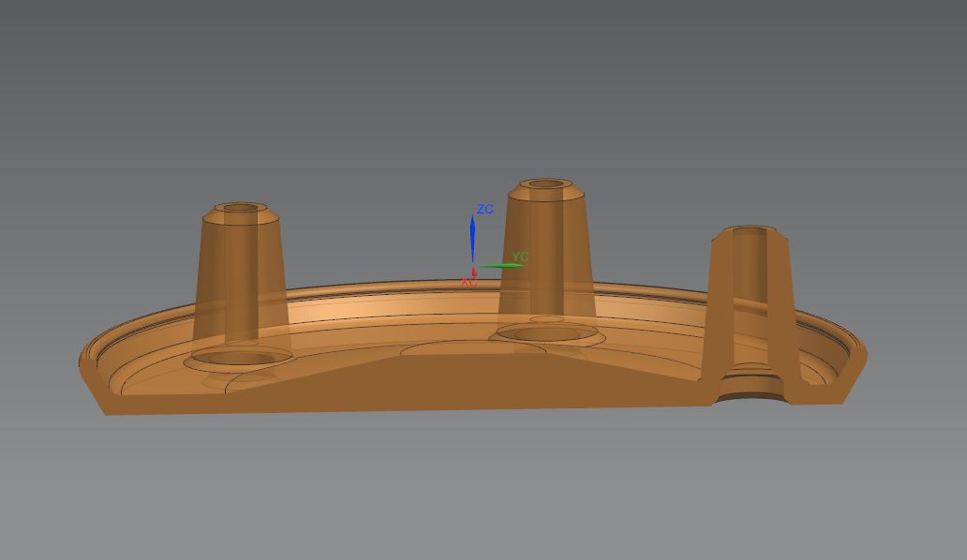Click the YC axis label
Screen dimensions: 967x560
tap(519, 254)
